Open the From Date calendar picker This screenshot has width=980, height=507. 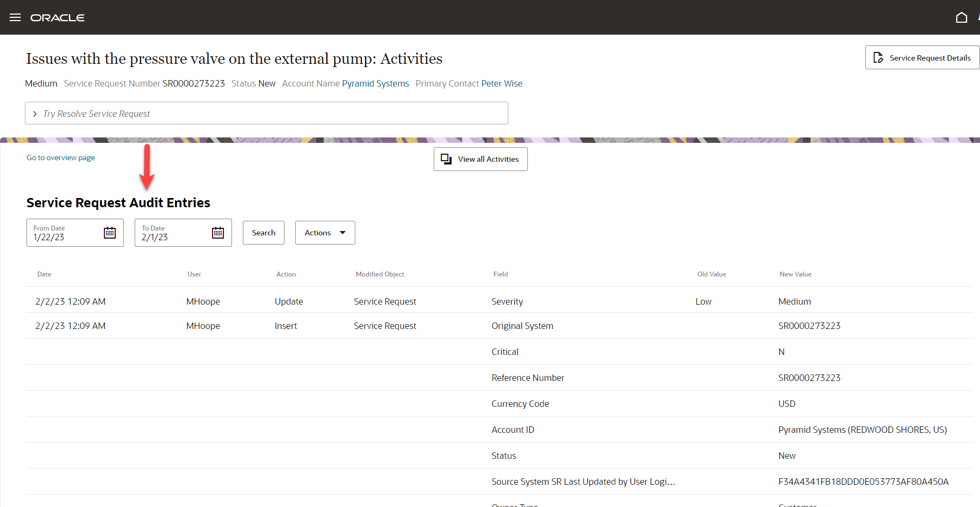[110, 233]
